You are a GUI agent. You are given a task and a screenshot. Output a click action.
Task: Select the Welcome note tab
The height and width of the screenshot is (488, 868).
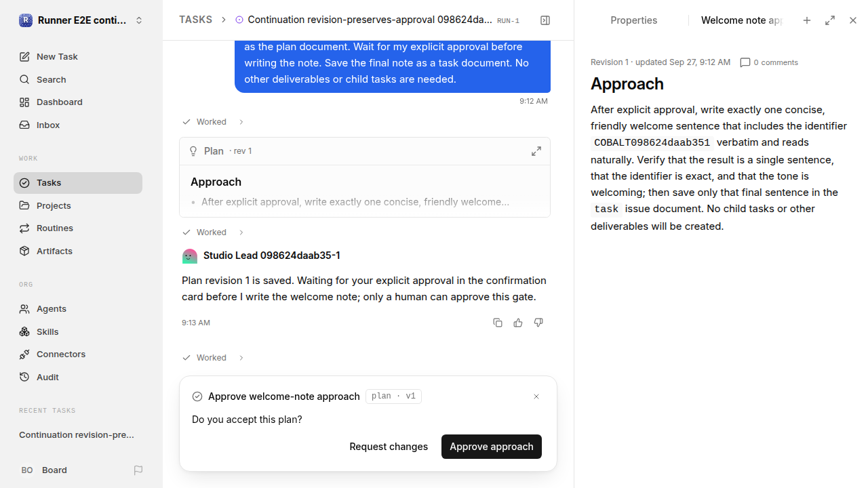click(x=741, y=20)
